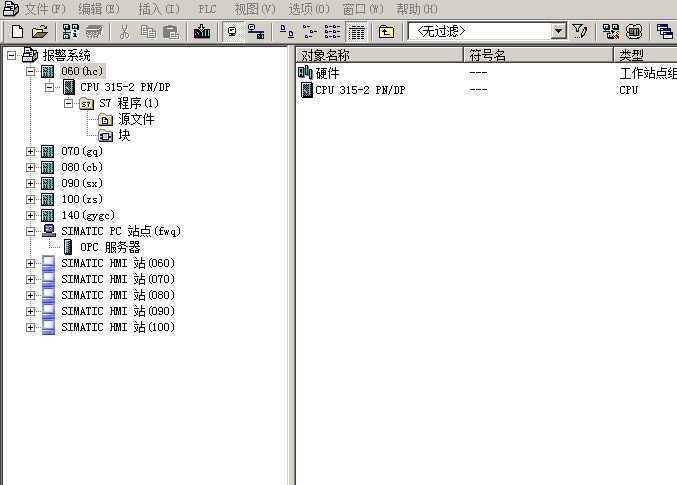Sort by the 类型 column header
The height and width of the screenshot is (485, 677).
(645, 55)
